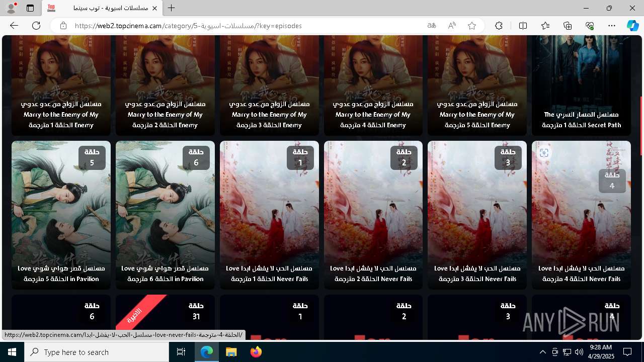Image resolution: width=644 pixels, height=362 pixels.
Task: Open bottom-row card with الاخيرة ribbon, episode 31
Action: [165, 317]
